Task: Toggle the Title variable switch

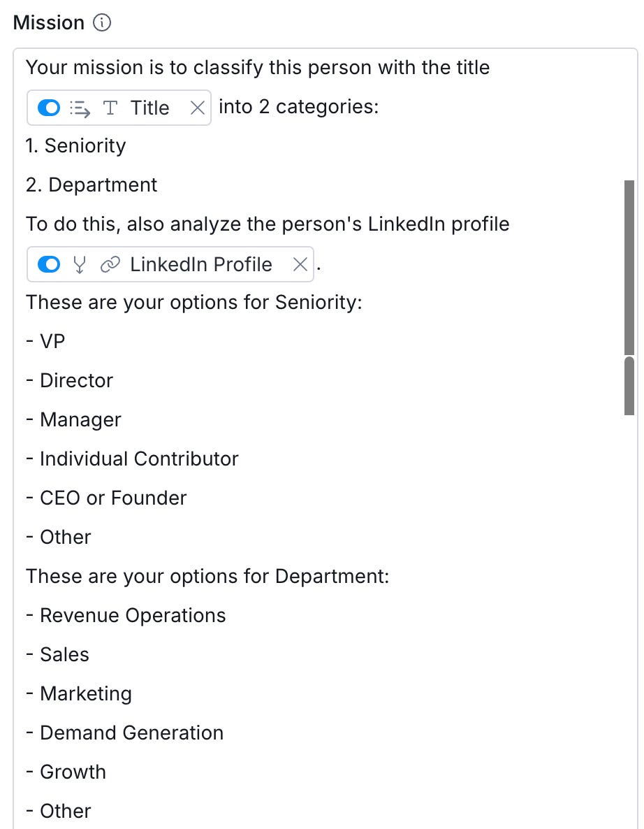Action: pyautogui.click(x=49, y=108)
